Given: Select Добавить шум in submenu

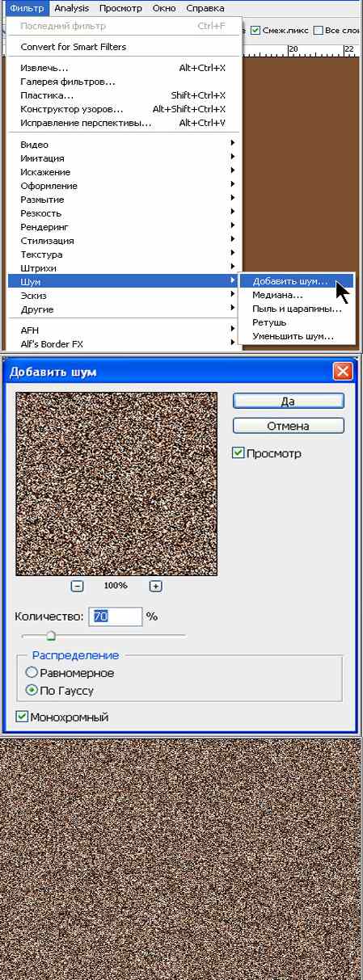Looking at the screenshot, I should (296, 282).
